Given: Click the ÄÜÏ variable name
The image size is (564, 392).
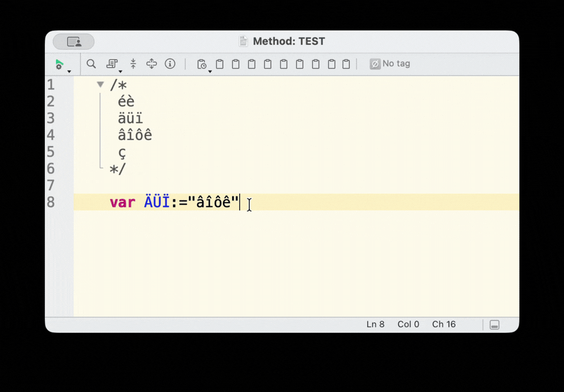Looking at the screenshot, I should [156, 202].
